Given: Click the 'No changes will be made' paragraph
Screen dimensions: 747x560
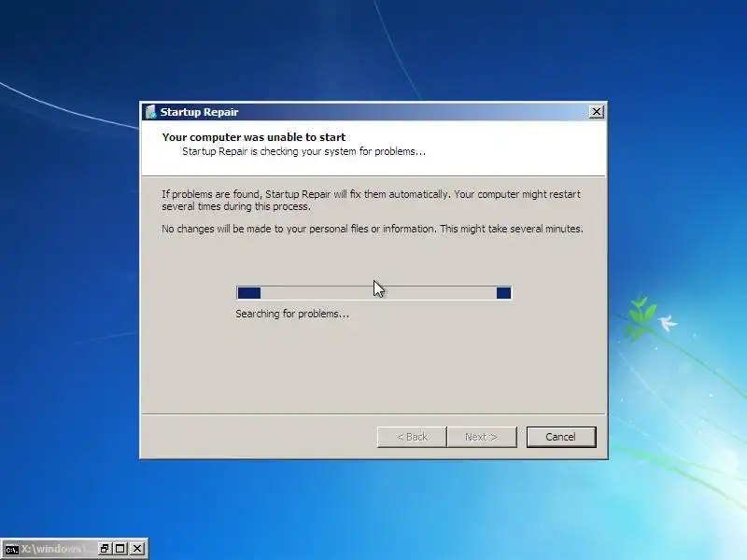Looking at the screenshot, I should (373, 229).
